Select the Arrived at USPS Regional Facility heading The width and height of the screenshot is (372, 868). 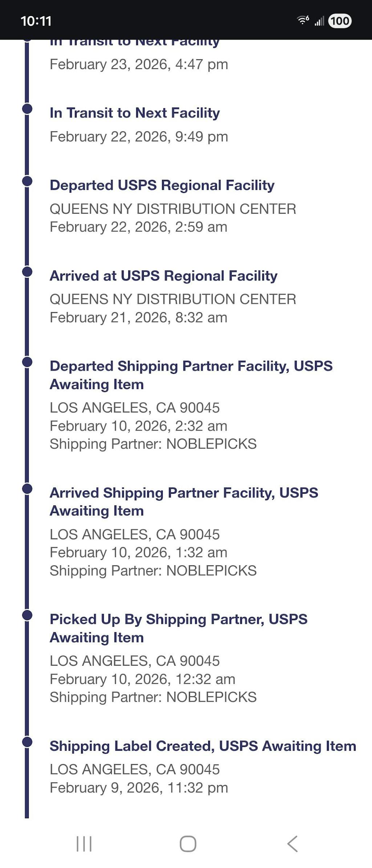(163, 276)
